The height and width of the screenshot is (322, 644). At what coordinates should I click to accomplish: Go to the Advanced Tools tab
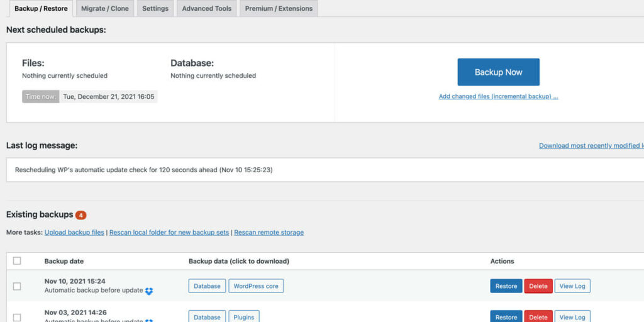tap(206, 9)
